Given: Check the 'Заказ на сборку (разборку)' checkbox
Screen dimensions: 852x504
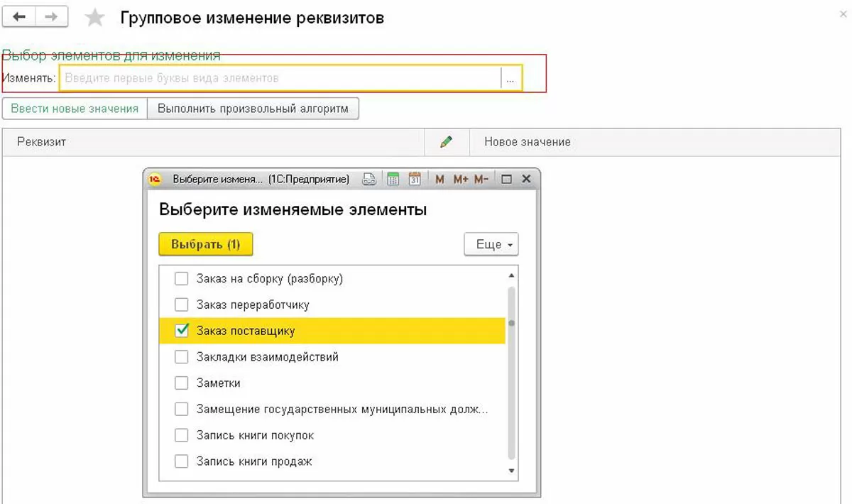Looking at the screenshot, I should pos(182,279).
